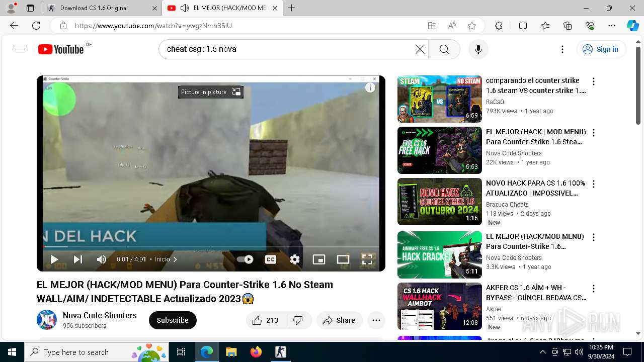Image resolution: width=644 pixels, height=362 pixels.
Task: Mute the video volume
Action: pos(102,259)
